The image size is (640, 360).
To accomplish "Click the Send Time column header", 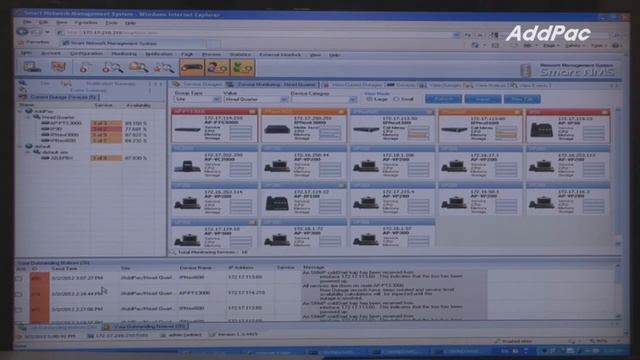I will pos(64,269).
